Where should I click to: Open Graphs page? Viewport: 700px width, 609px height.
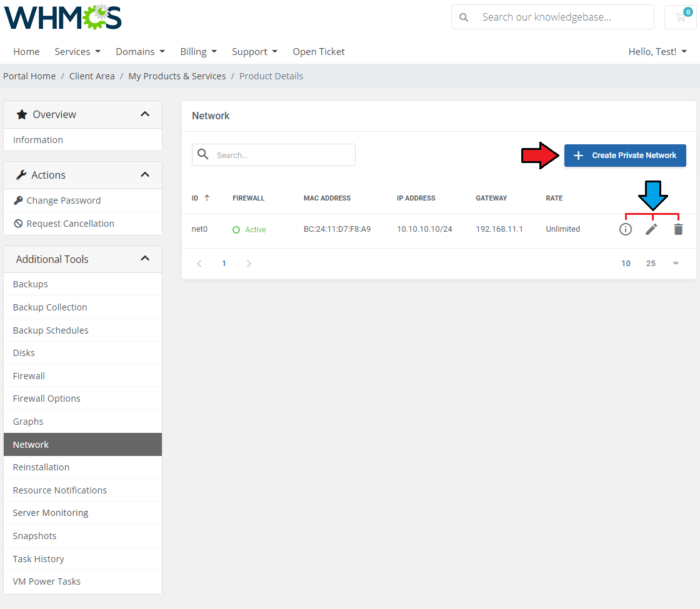[82, 422]
